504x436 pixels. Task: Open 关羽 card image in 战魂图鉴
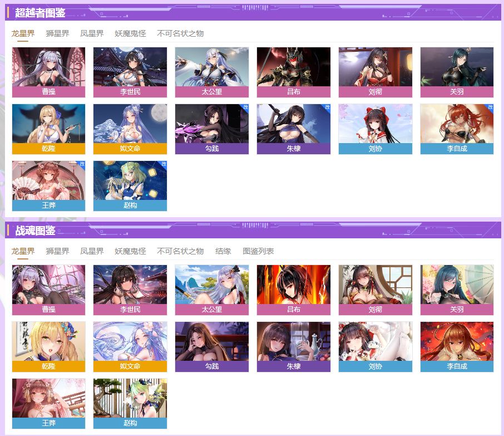(457, 285)
